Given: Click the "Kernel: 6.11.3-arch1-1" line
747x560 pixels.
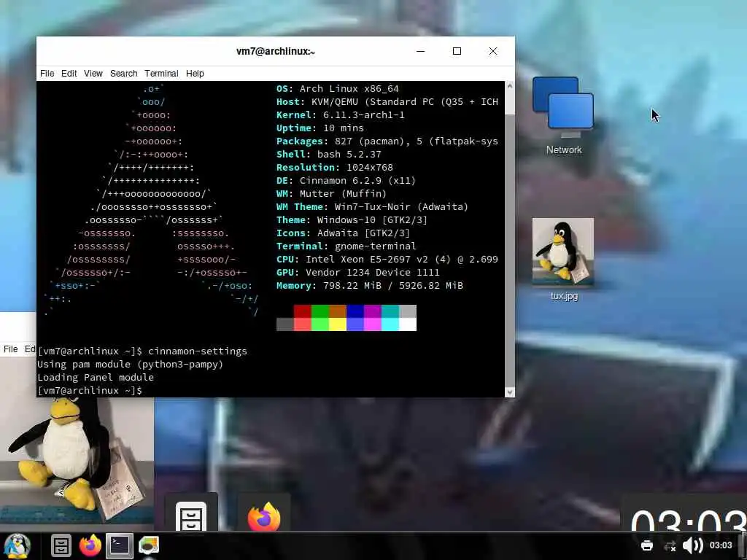Looking at the screenshot, I should pos(340,114).
